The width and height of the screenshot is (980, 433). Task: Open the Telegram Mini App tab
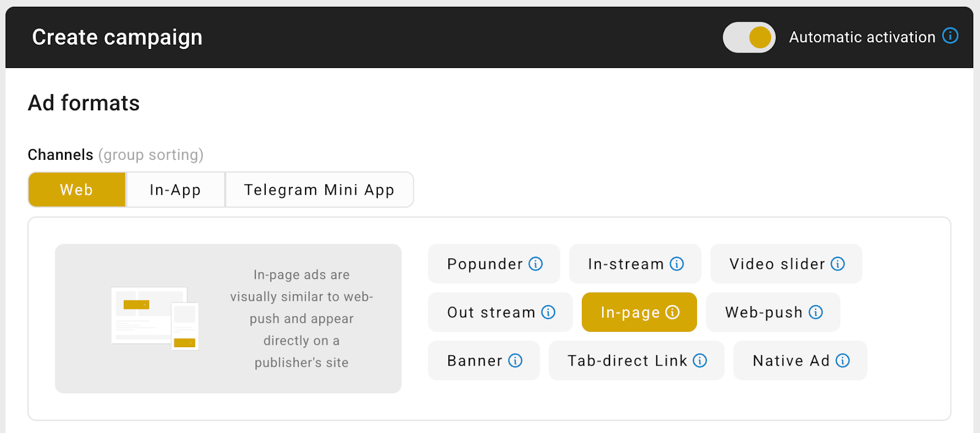[319, 190]
